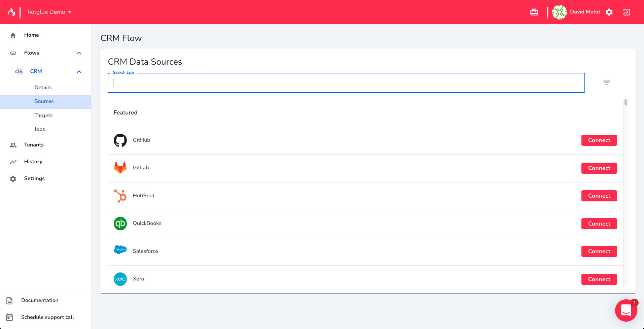The image size is (644, 329).
Task: Open the Targets sidebar item
Action: point(43,116)
